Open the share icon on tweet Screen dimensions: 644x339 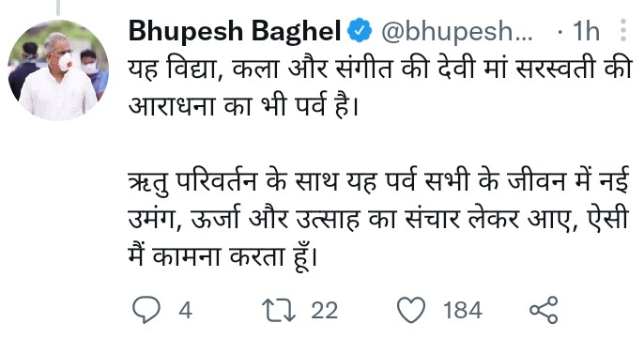(544, 310)
